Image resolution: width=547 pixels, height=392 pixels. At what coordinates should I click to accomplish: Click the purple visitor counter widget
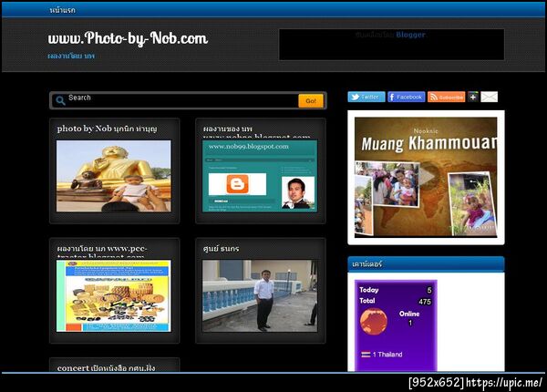tap(396, 325)
